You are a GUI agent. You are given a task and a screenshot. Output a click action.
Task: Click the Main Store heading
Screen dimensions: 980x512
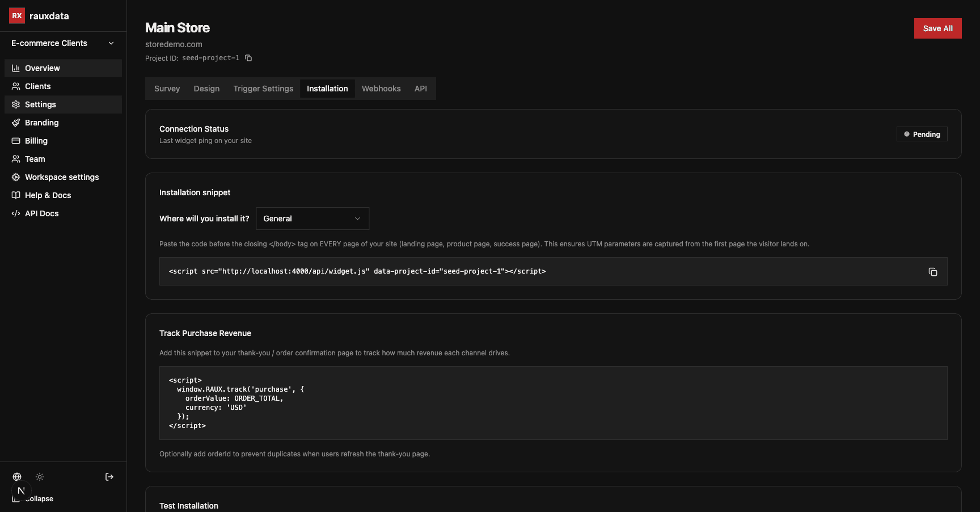point(178,28)
